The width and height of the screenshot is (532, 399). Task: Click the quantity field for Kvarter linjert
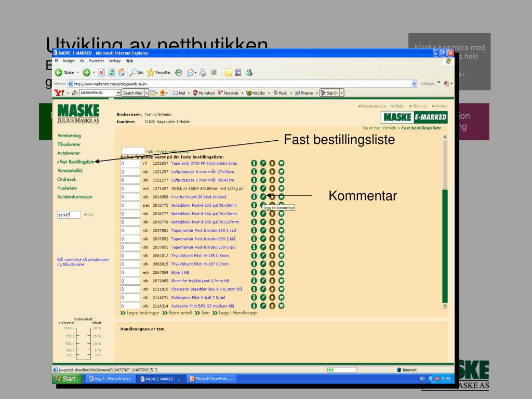point(130,197)
